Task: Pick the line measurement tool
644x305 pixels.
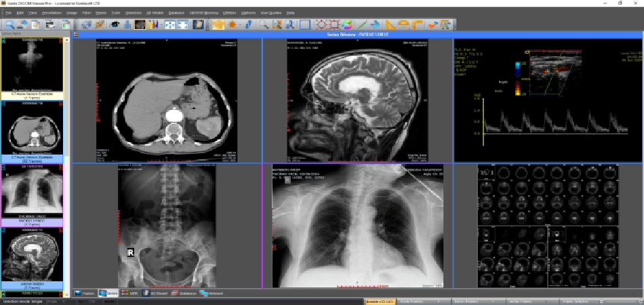Action: click(362, 25)
